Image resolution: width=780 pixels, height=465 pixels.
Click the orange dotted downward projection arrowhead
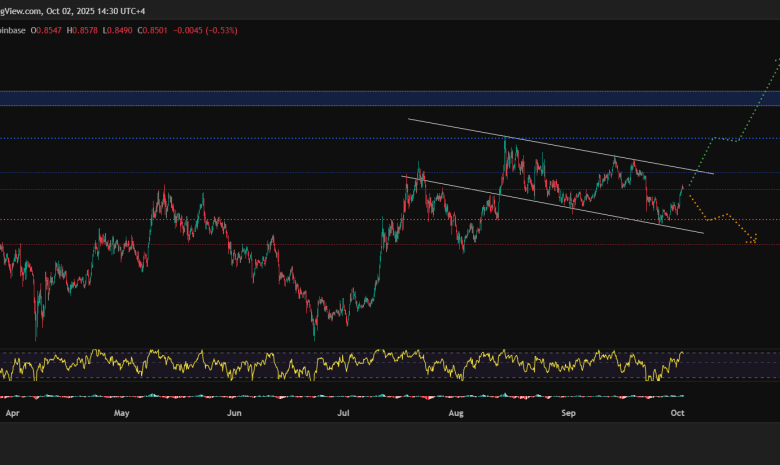click(753, 239)
